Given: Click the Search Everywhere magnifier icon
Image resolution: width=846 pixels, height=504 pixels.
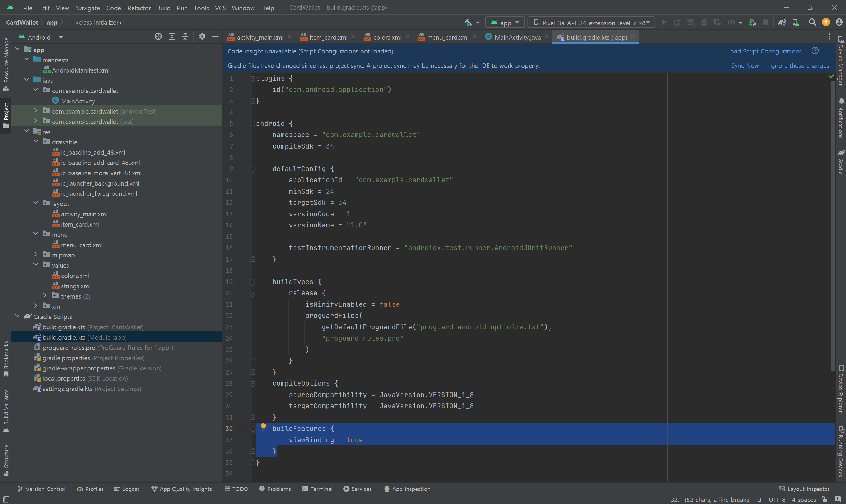Looking at the screenshot, I should 812,22.
